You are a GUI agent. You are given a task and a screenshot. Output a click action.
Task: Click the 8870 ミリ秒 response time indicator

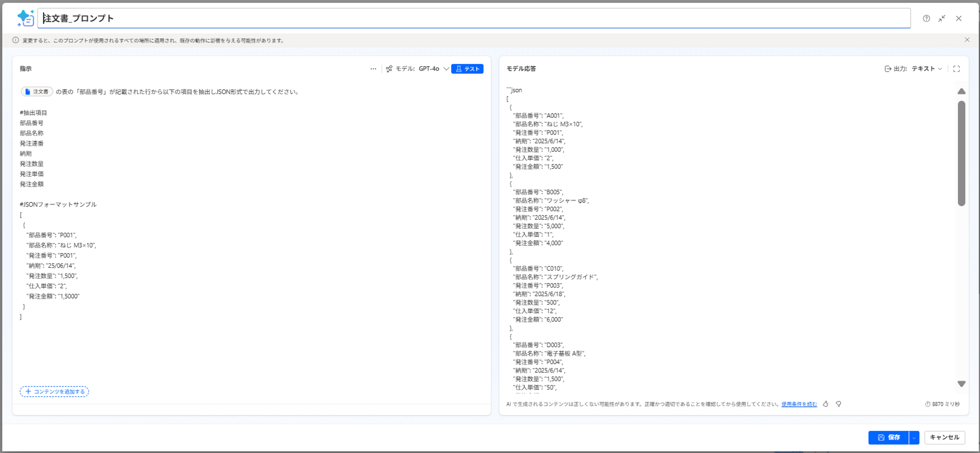[942, 404]
